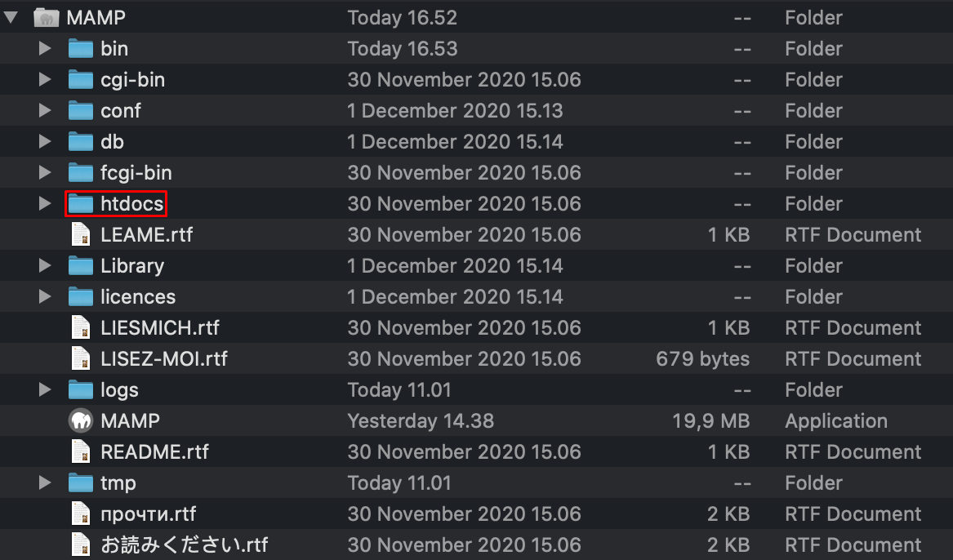Click the top-level MAMP folder icon
Viewport: 953px width, 560px height.
coord(47,18)
